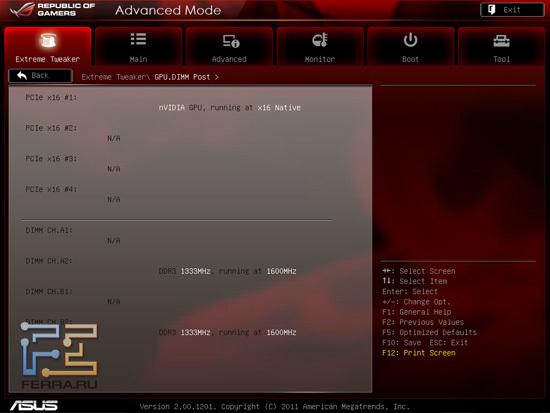
Task: Select the PCIe x16 #3 row label
Action: point(51,159)
